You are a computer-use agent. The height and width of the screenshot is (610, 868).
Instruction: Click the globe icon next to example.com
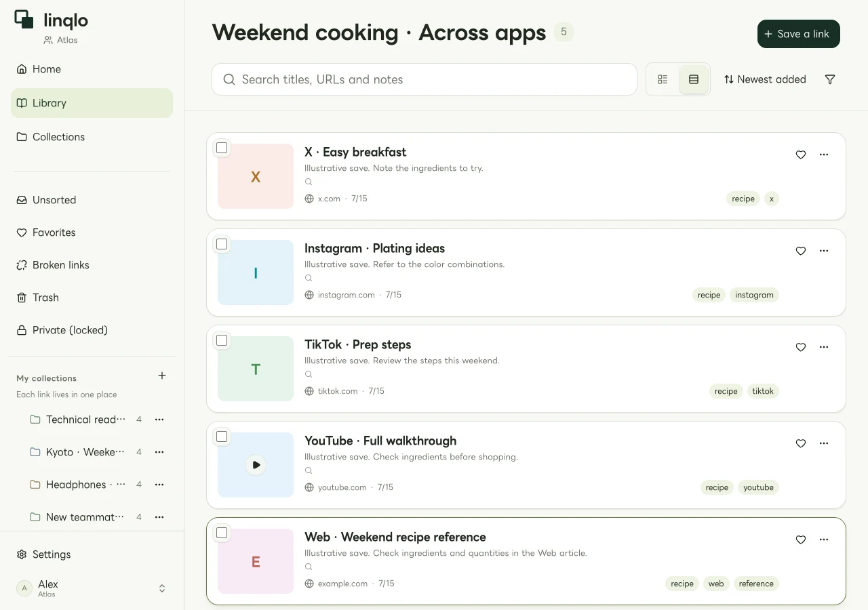click(x=309, y=584)
